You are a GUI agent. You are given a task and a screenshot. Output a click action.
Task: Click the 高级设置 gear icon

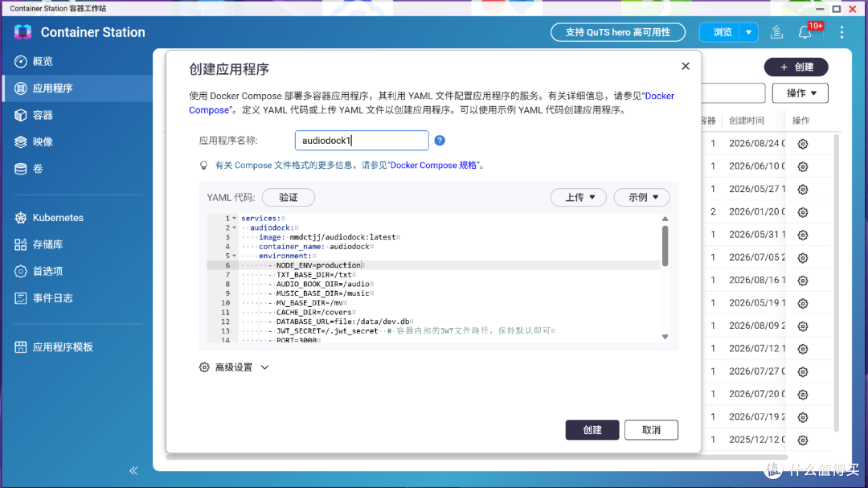click(204, 367)
